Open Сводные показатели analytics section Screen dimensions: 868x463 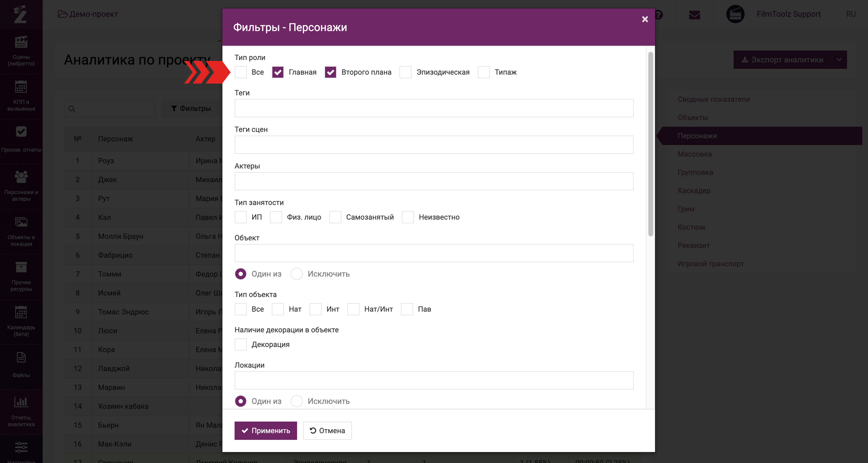(x=714, y=99)
